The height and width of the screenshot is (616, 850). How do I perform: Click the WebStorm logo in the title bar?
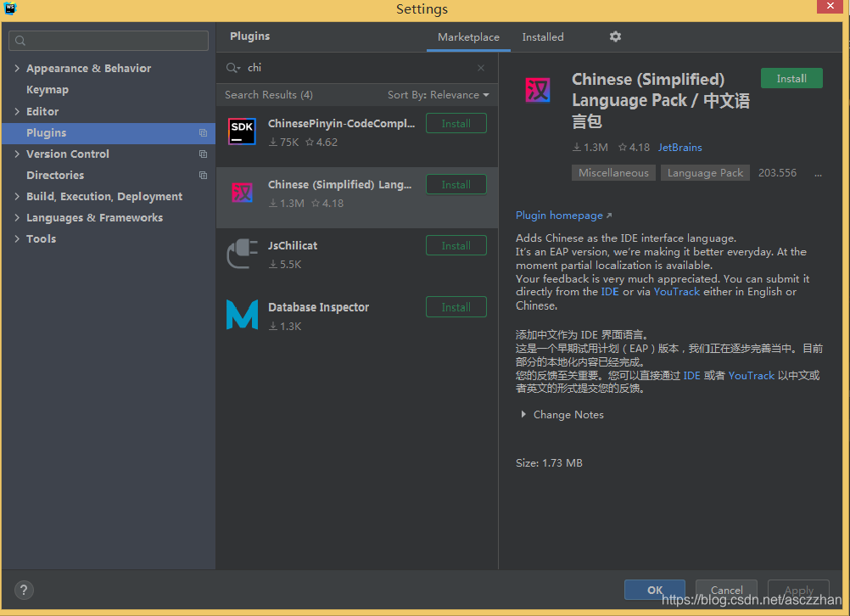click(x=10, y=8)
